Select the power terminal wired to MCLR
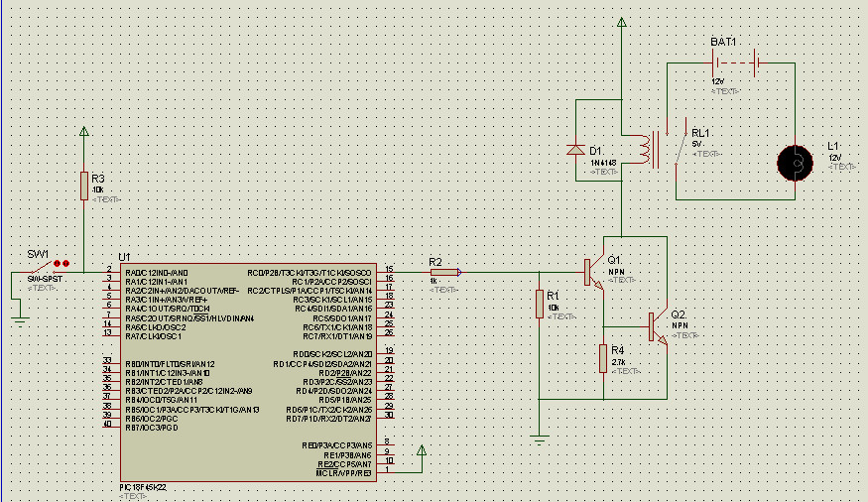Image resolution: width=868 pixels, height=502 pixels. tap(422, 450)
